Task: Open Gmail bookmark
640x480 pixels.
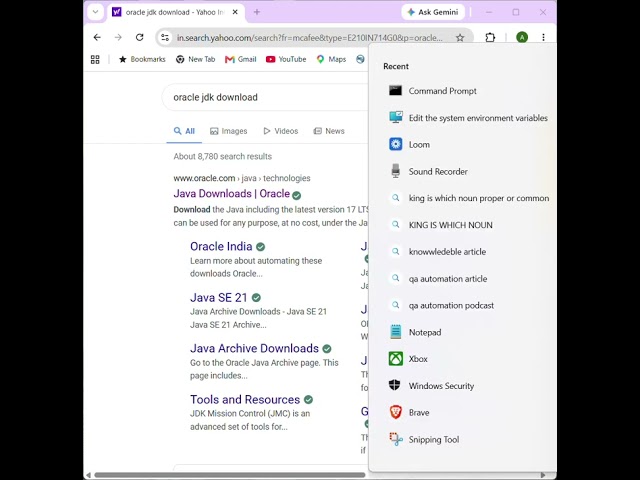Action: (x=241, y=59)
